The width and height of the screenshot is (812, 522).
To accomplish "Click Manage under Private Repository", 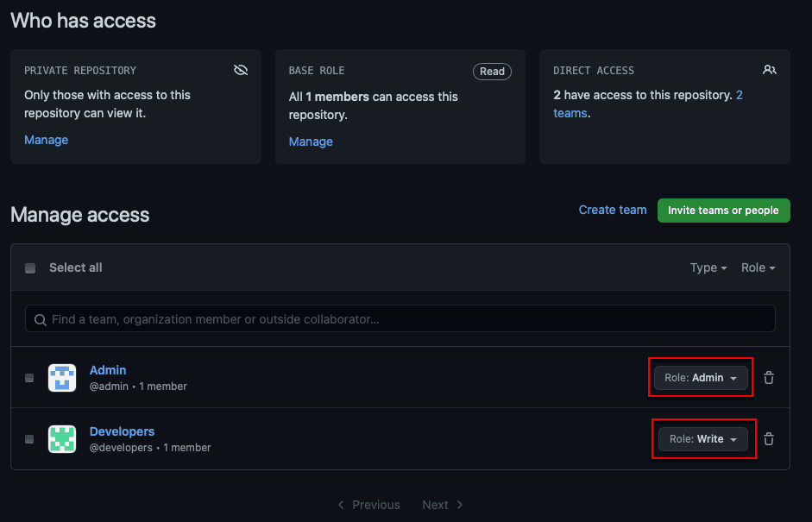I will (46, 140).
